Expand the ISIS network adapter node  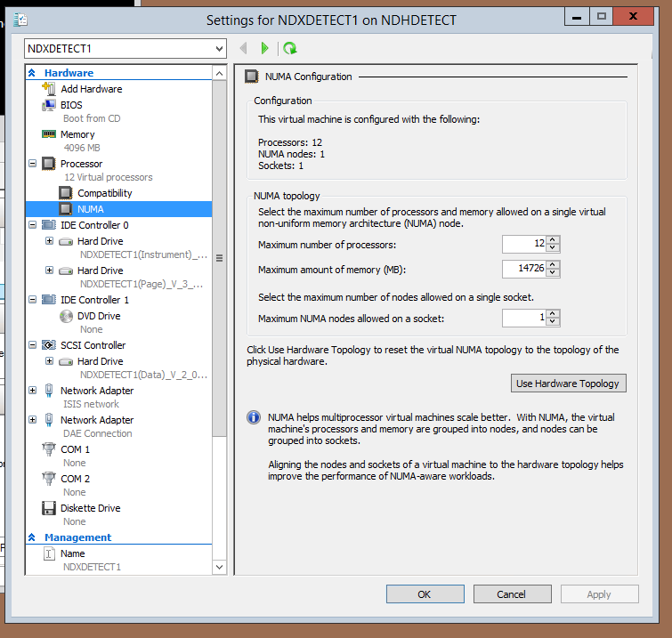pos(33,391)
